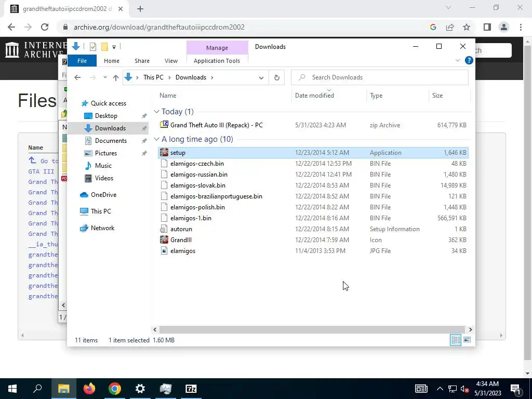The width and height of the screenshot is (532, 399).
Task: Open the Share ribbon tab
Action: click(142, 61)
